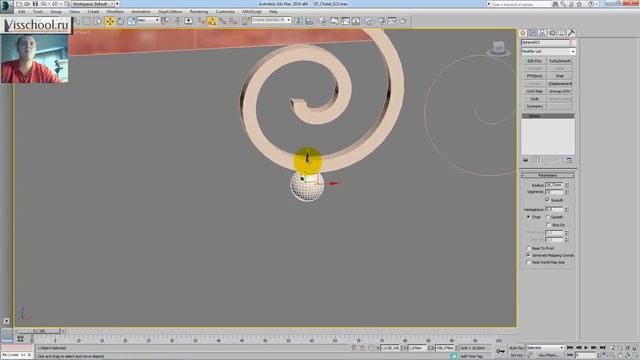Click the Play Animation button
The image size is (640, 360).
point(586,348)
